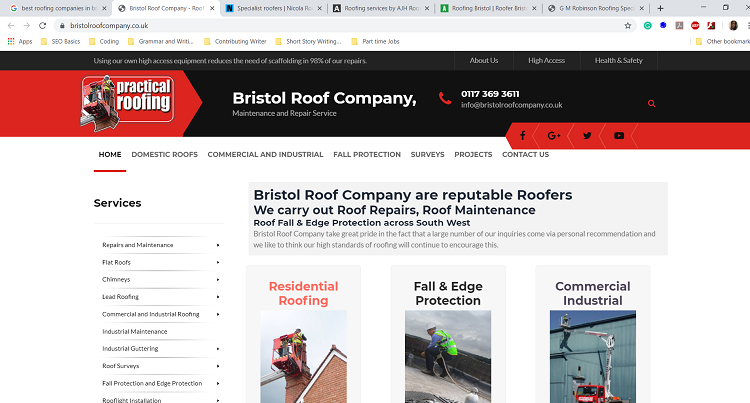Close the Roofing services by AJH tab
This screenshot has width=750, height=403.
pos(427,8)
